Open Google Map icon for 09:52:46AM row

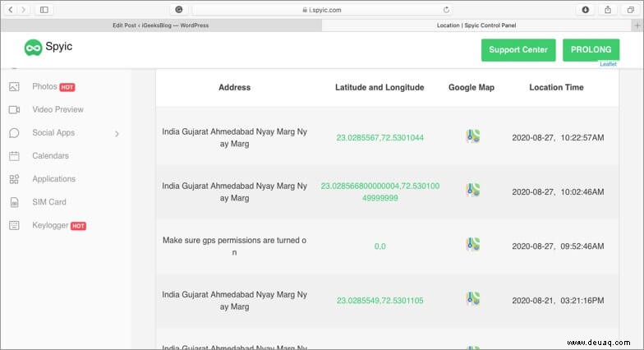click(x=473, y=244)
